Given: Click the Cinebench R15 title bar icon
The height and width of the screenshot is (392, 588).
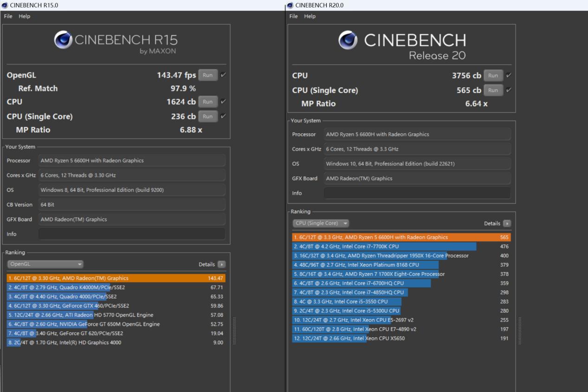Looking at the screenshot, I should (5, 5).
